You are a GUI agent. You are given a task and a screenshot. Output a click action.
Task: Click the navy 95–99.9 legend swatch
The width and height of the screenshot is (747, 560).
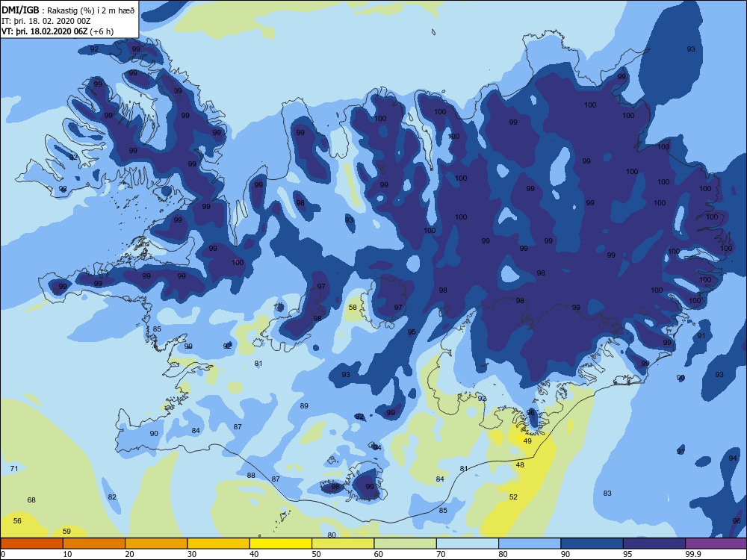pos(654,544)
